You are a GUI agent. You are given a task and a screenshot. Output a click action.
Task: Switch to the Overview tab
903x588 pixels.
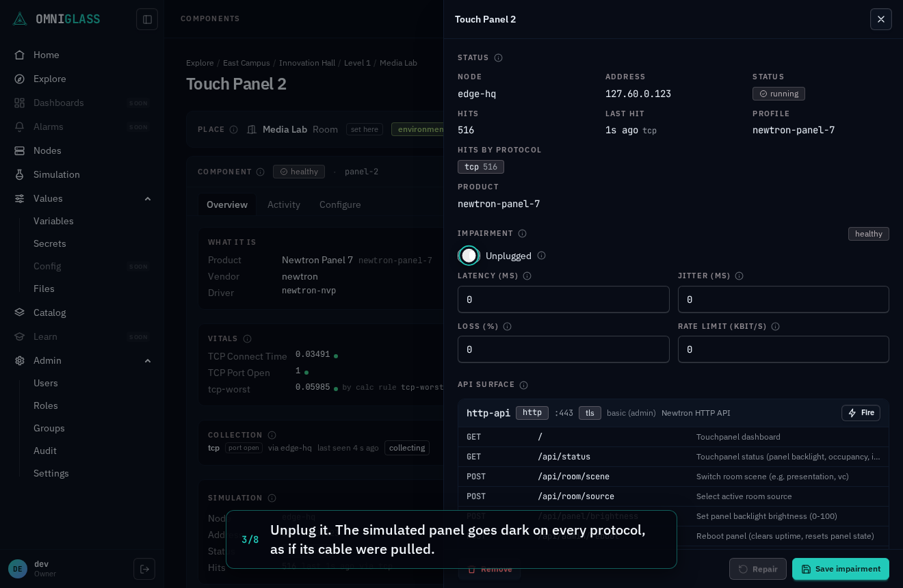[x=227, y=204]
